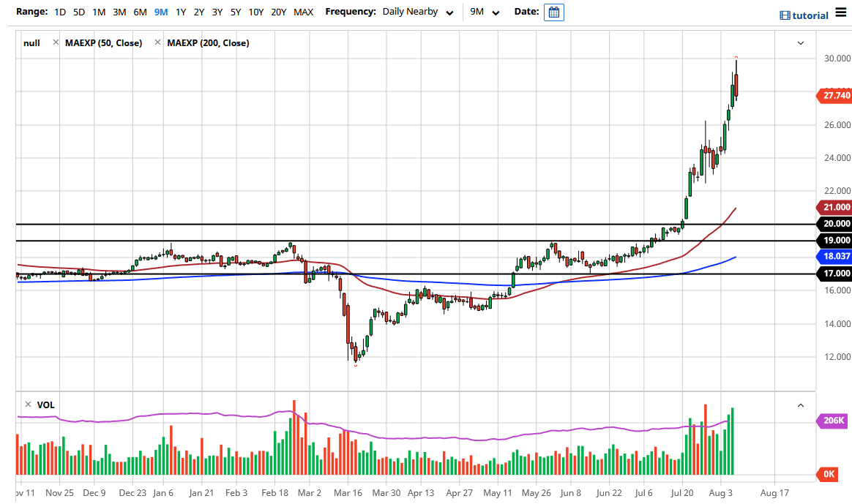
Task: Select the 1D range
Action: pos(60,12)
